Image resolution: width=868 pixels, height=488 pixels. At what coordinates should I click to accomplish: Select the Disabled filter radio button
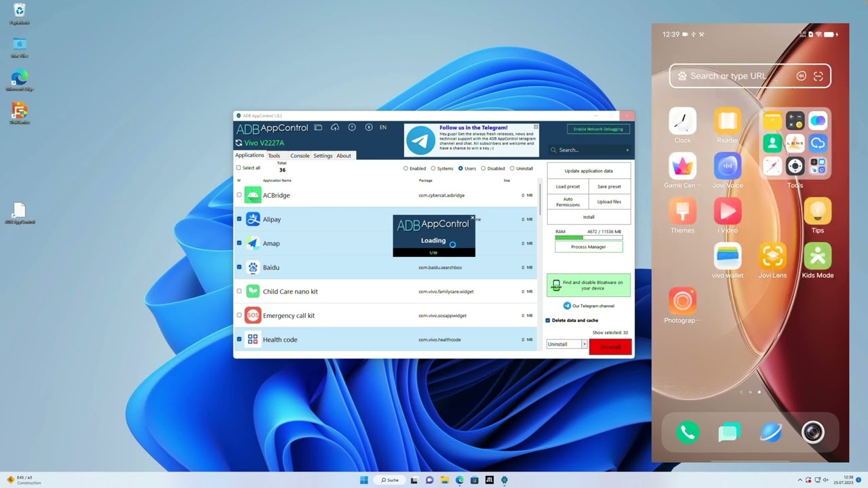(x=484, y=168)
